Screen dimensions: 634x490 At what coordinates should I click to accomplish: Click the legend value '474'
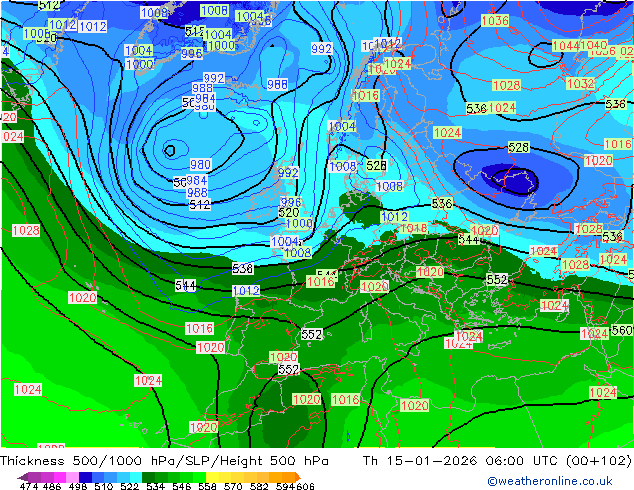29,486
